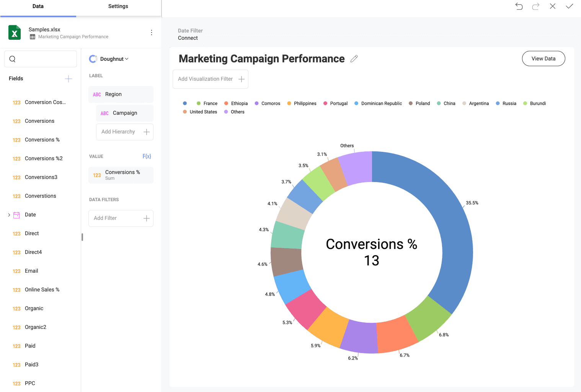This screenshot has height=392, width=581.
Task: Switch to the Data tab
Action: pos(38,7)
